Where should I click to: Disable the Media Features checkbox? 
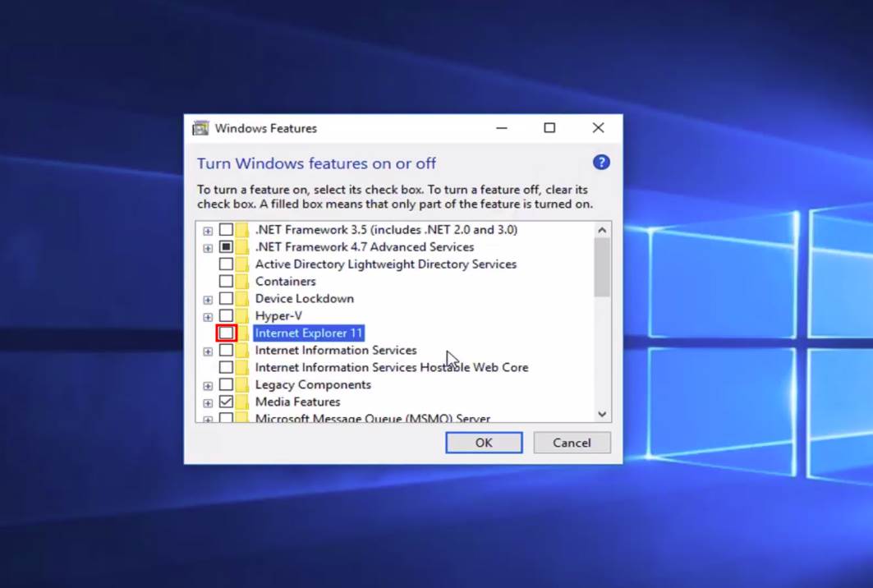click(x=226, y=402)
